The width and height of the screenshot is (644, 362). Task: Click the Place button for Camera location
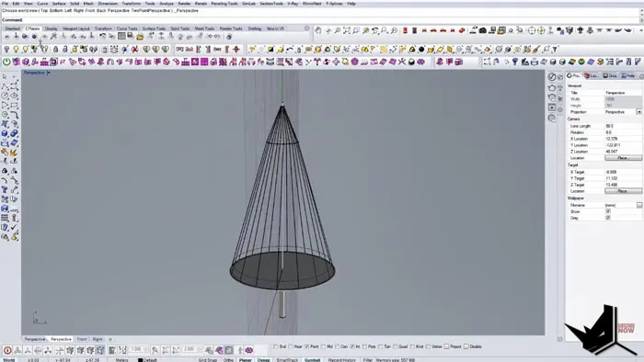coord(623,158)
